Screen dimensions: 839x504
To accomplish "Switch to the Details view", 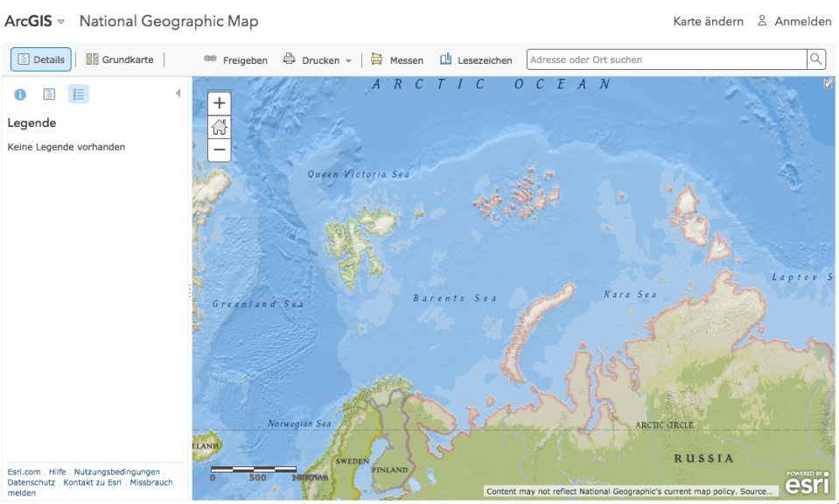I will coord(40,59).
